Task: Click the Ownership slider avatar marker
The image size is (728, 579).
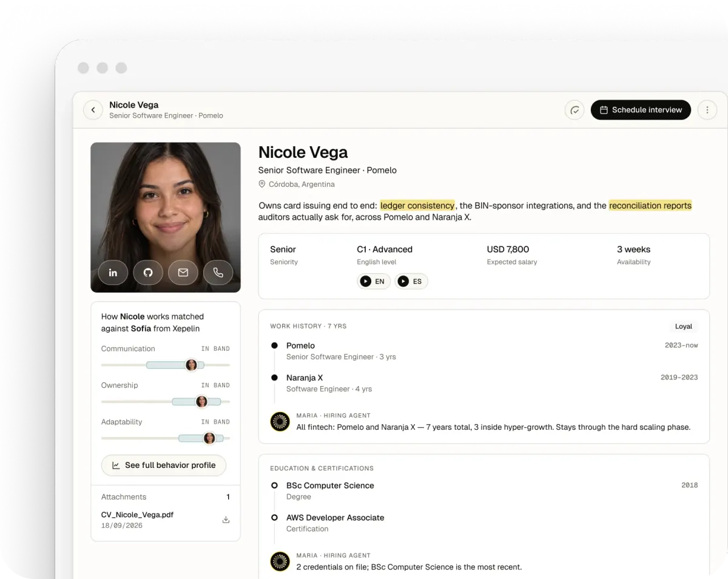Action: click(x=202, y=401)
